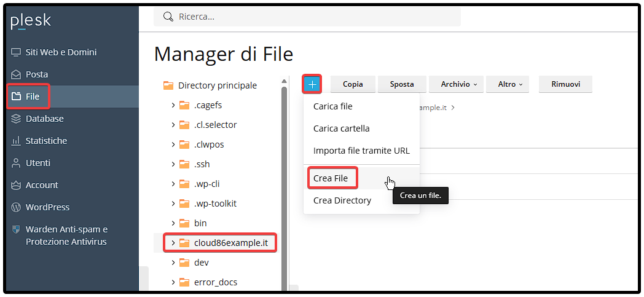Image resolution: width=644 pixels, height=297 pixels.
Task: Click the search magnifier icon
Action: (x=168, y=17)
